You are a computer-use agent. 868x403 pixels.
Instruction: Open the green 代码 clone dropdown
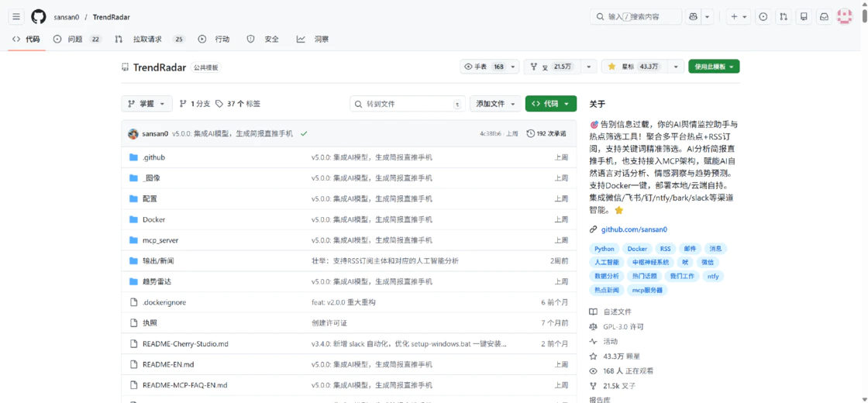point(551,104)
